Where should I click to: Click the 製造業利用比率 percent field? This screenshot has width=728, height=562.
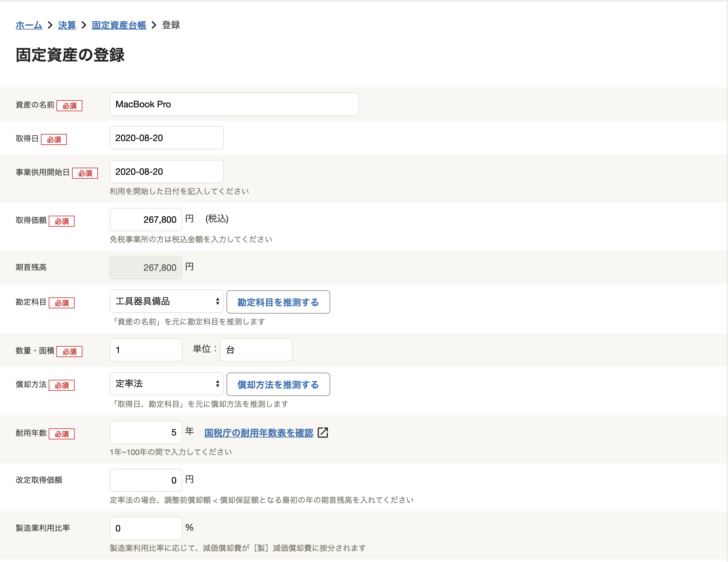(x=146, y=528)
